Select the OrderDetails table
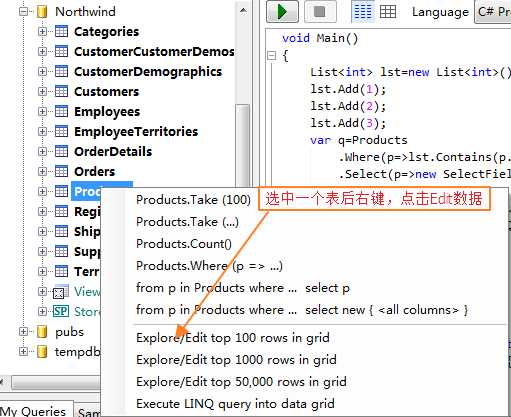Screen dimensions: 511x417 pyautogui.click(x=113, y=152)
